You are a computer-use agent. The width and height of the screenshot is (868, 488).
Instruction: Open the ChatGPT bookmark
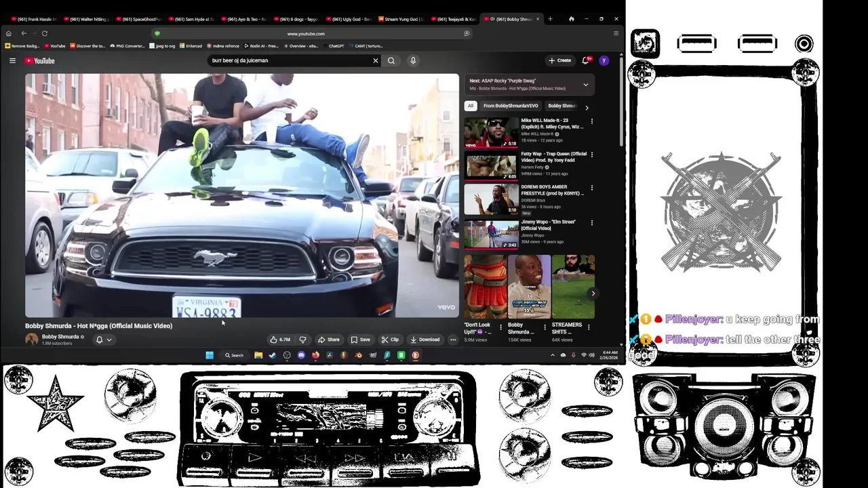pos(334,46)
